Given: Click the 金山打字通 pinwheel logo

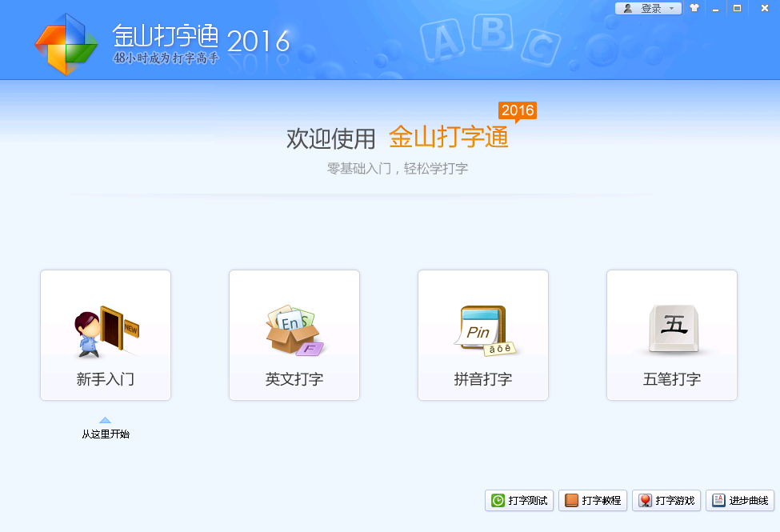Looking at the screenshot, I should coord(66,44).
